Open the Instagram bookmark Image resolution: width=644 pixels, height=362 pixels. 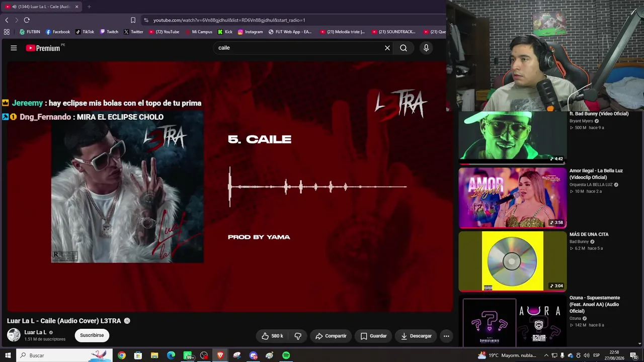point(250,32)
